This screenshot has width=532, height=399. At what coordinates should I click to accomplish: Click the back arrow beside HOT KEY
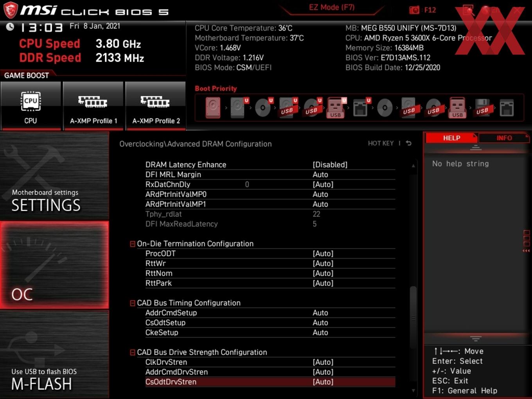[408, 143]
